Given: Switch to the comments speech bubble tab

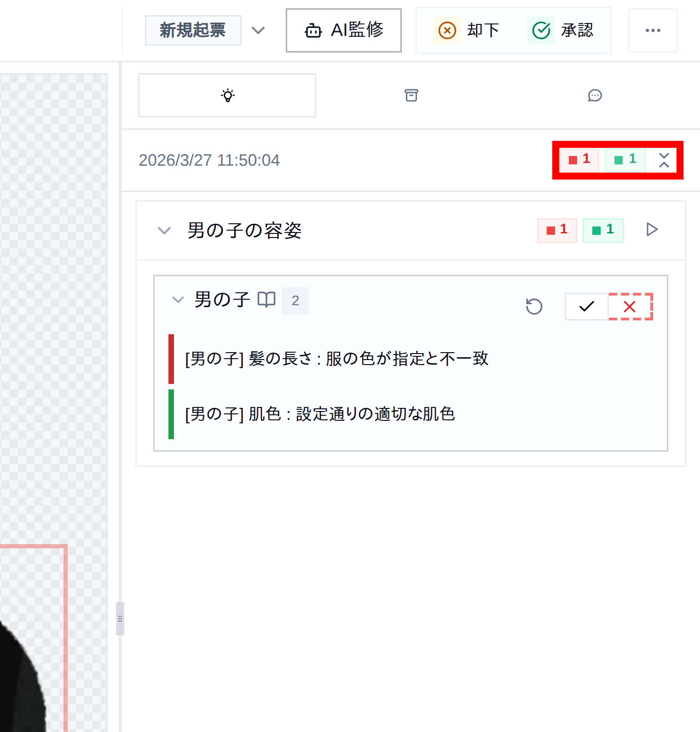Looking at the screenshot, I should [x=595, y=95].
